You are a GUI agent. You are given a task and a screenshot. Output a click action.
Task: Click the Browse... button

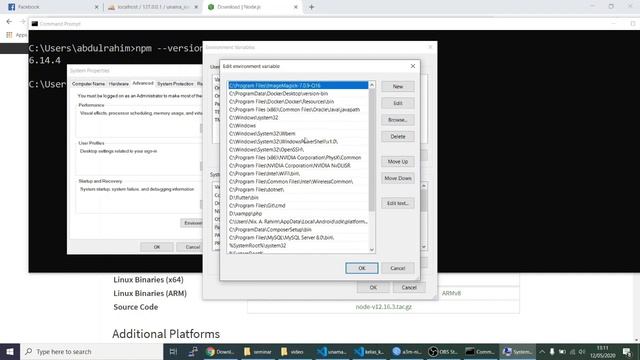pyautogui.click(x=398, y=120)
